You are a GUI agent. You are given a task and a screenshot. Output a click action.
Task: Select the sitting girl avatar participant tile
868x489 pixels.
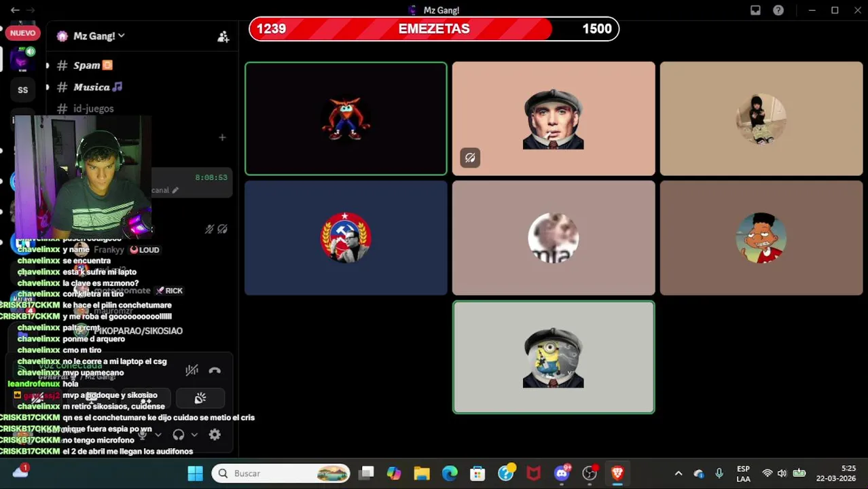click(761, 119)
